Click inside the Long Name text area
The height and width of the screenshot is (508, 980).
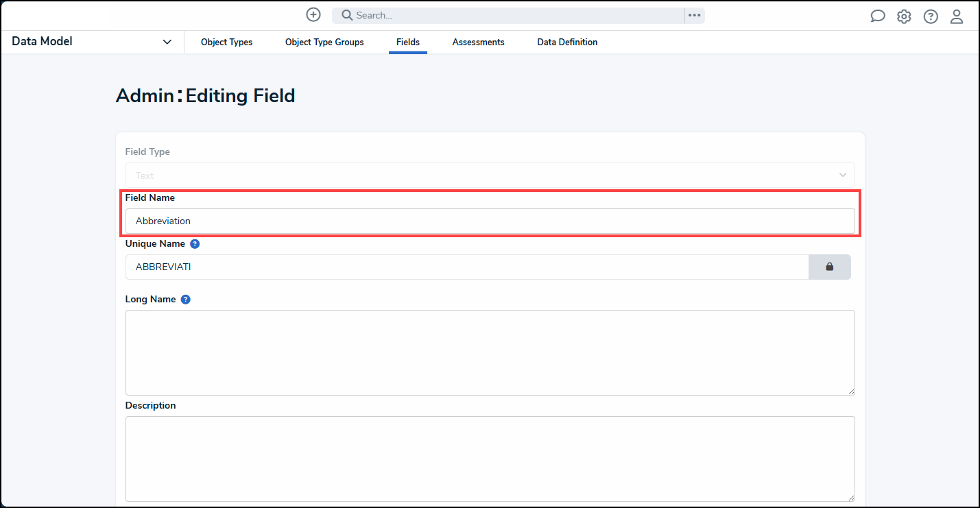pyautogui.click(x=490, y=352)
